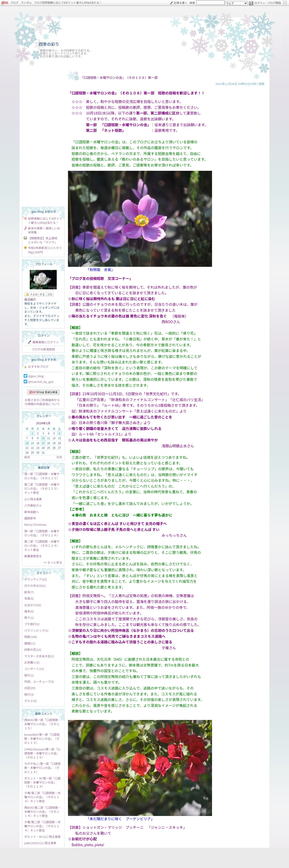The width and height of the screenshot is (289, 868).
Task: Click the top search input field
Action: click(x=210, y=3)
